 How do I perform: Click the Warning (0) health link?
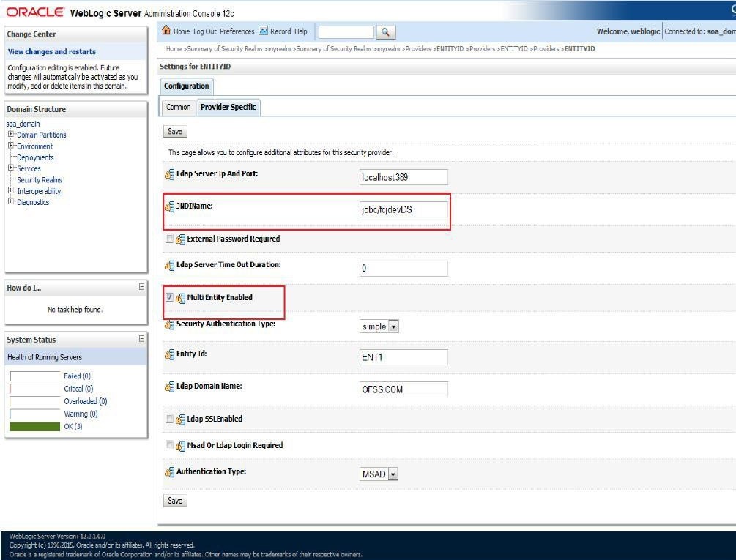click(81, 414)
